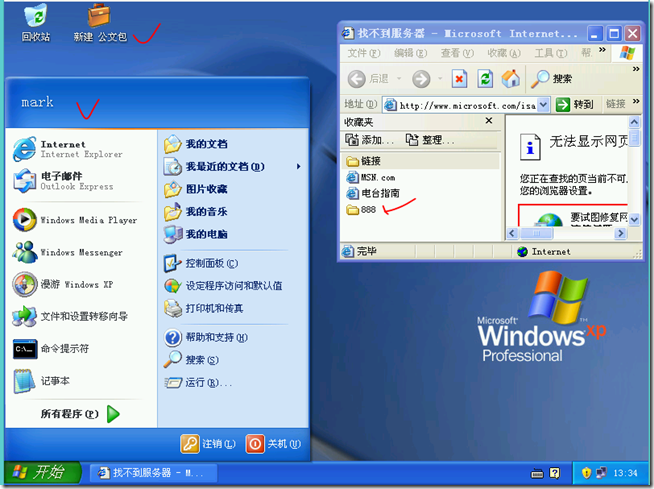The width and height of the screenshot is (654, 489).
Task: Open the View menu in IE
Action: click(x=458, y=53)
